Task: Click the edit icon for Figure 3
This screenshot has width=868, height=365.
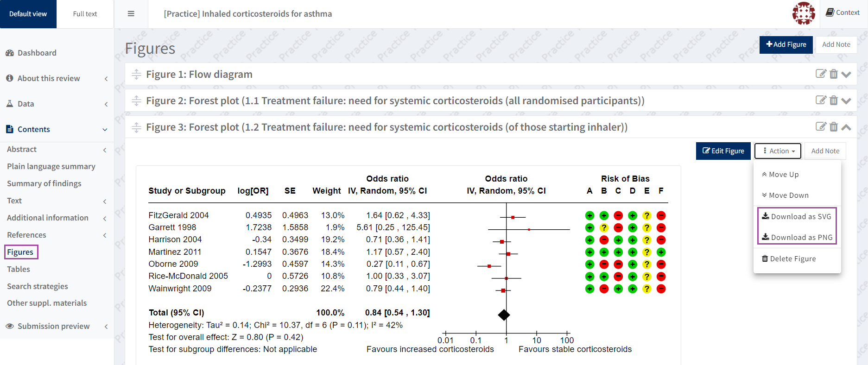Action: [821, 127]
